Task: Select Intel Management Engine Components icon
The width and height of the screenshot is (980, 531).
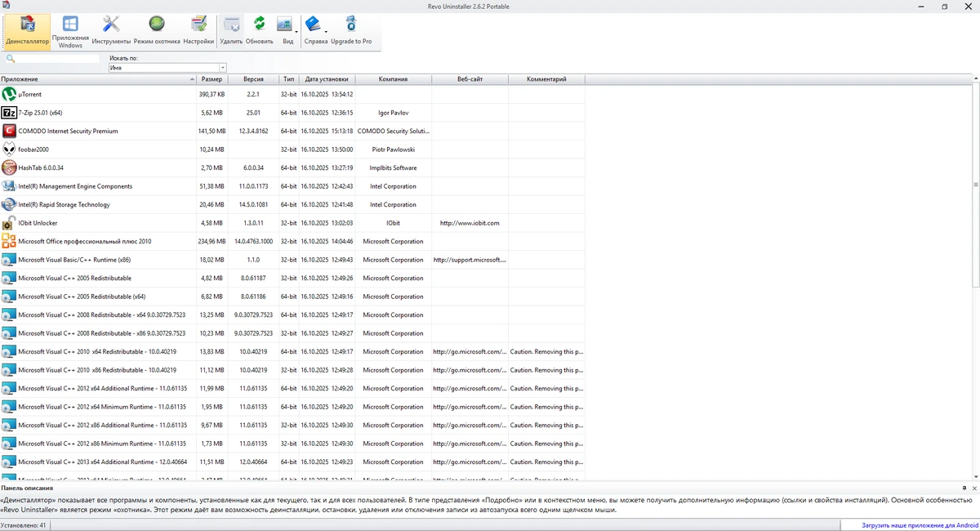Action: 9,186
